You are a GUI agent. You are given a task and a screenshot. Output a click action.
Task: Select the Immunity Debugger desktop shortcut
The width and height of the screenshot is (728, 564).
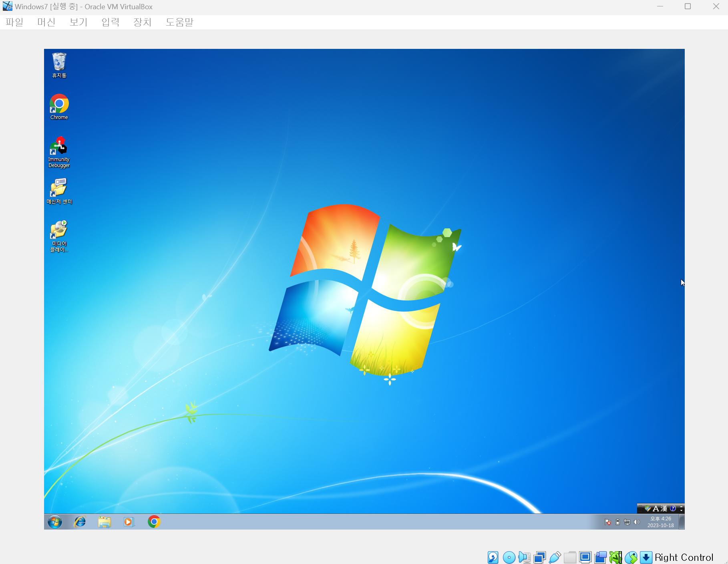59,152
